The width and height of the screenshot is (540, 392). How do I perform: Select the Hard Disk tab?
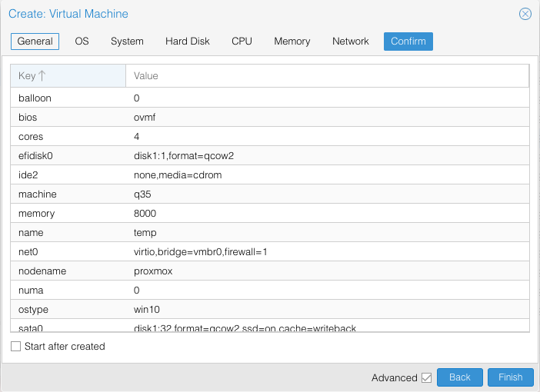click(x=188, y=42)
